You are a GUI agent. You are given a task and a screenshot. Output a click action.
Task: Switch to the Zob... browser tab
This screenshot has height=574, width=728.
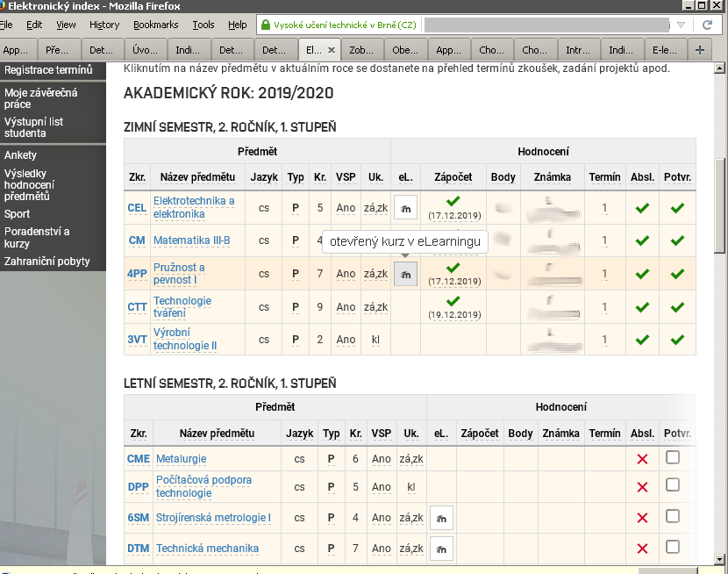[362, 50]
